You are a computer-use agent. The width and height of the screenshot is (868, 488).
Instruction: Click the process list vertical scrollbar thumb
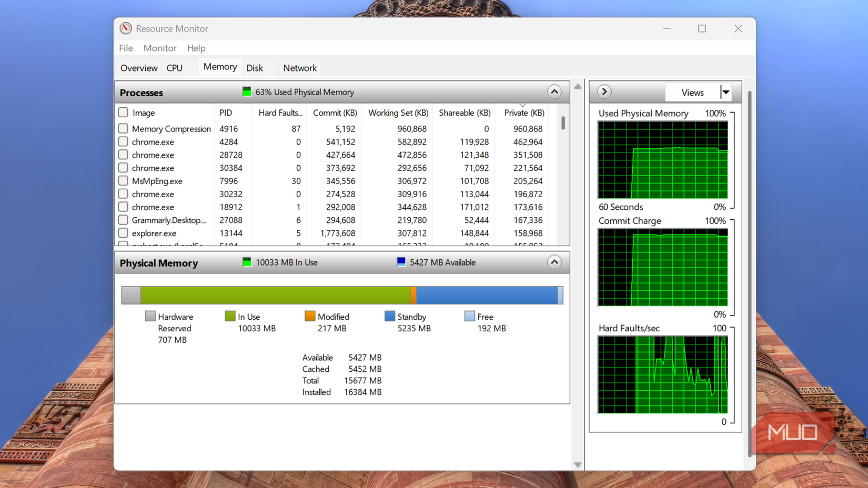(x=563, y=123)
